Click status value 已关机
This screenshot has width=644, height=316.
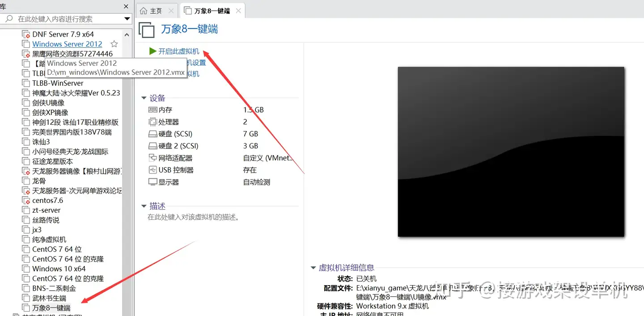coord(367,279)
